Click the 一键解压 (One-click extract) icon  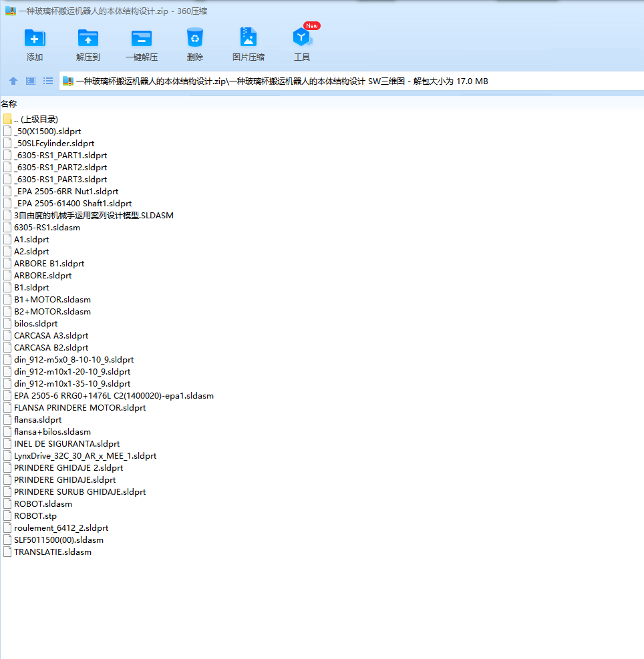pyautogui.click(x=142, y=38)
